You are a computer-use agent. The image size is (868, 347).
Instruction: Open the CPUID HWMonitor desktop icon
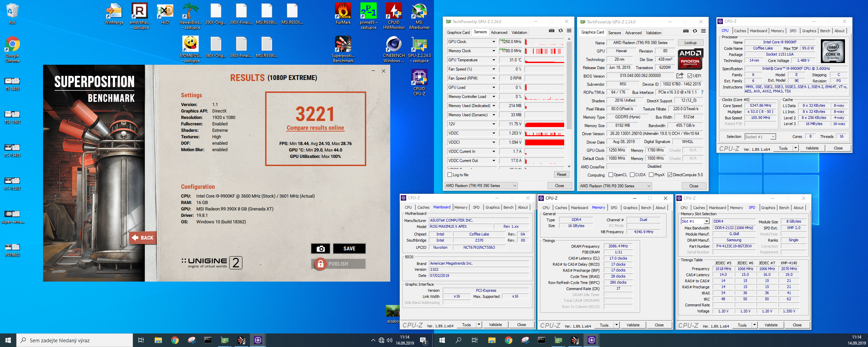click(394, 16)
